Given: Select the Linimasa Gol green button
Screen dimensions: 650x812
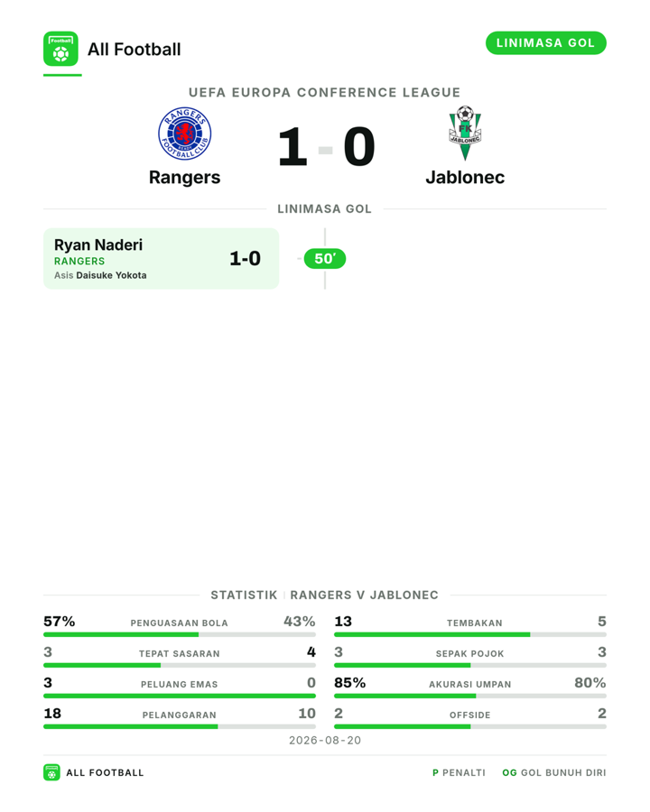Looking at the screenshot, I should click(x=546, y=43).
